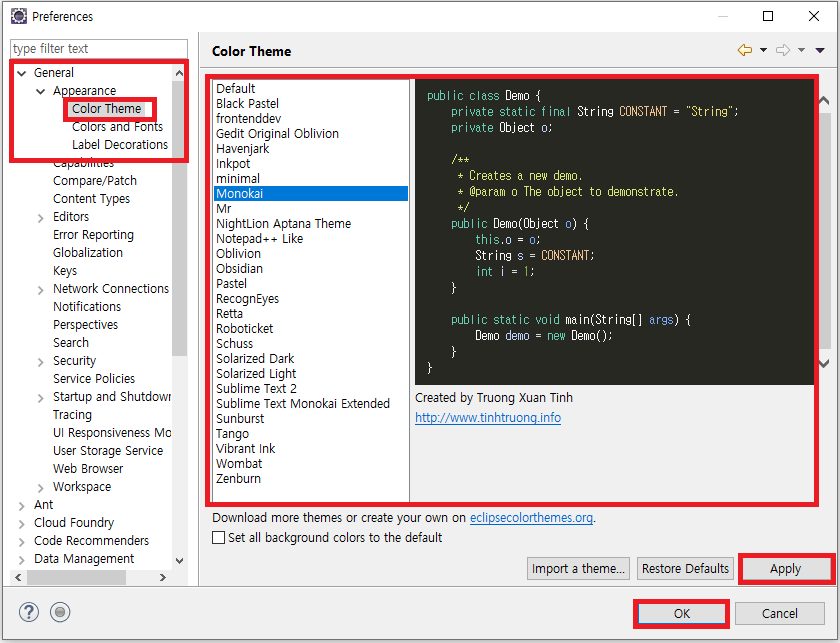
Task: Open the forward history dropdown arrow
Action: (801, 50)
